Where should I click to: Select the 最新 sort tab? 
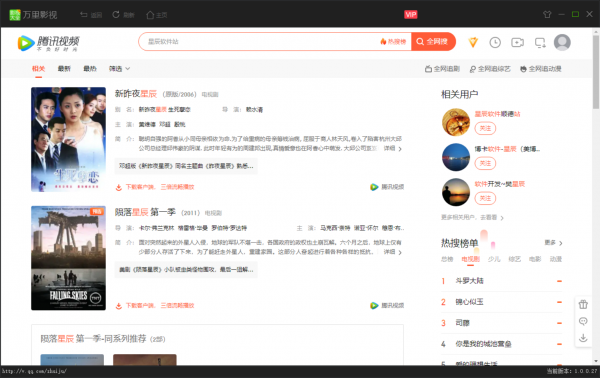(64, 68)
